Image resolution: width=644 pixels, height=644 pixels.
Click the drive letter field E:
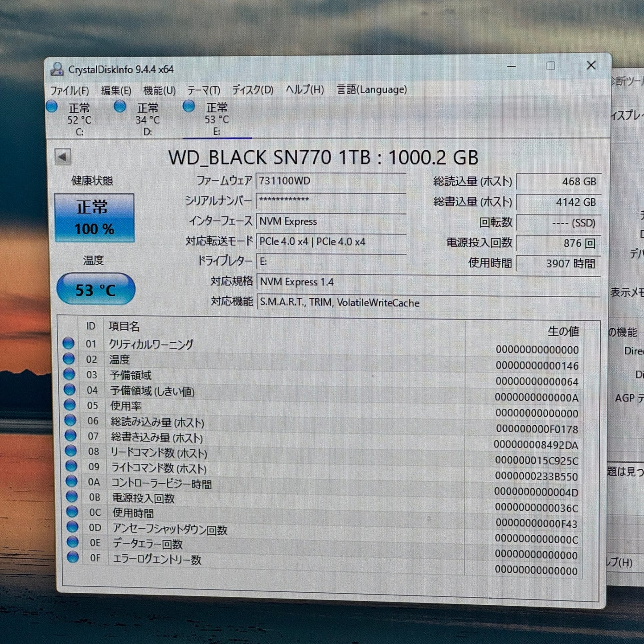331,262
